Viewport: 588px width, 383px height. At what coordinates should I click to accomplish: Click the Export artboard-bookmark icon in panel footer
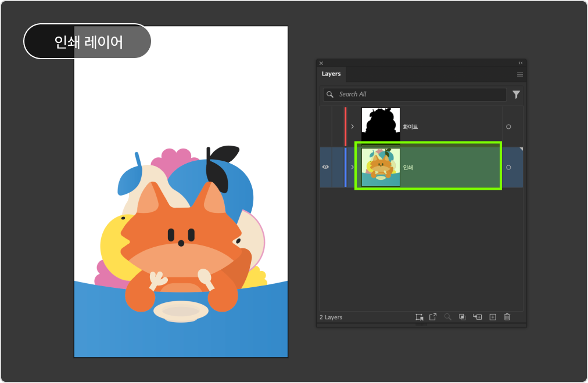pyautogui.click(x=419, y=317)
